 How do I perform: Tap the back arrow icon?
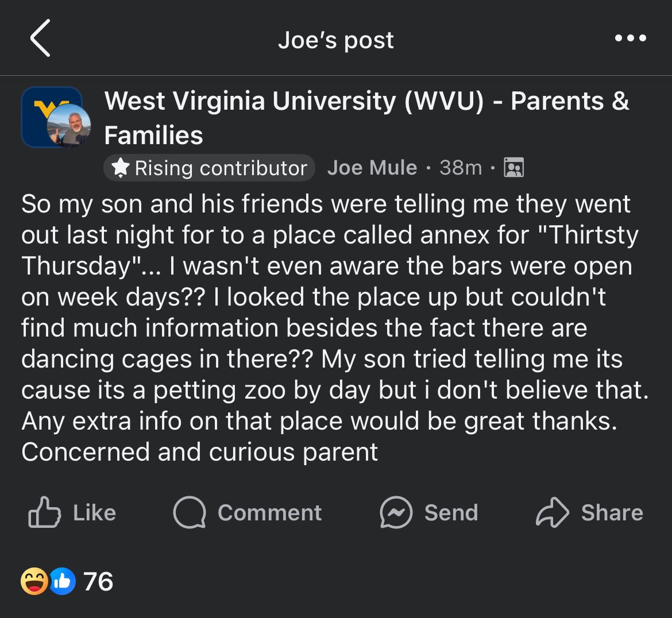(40, 38)
